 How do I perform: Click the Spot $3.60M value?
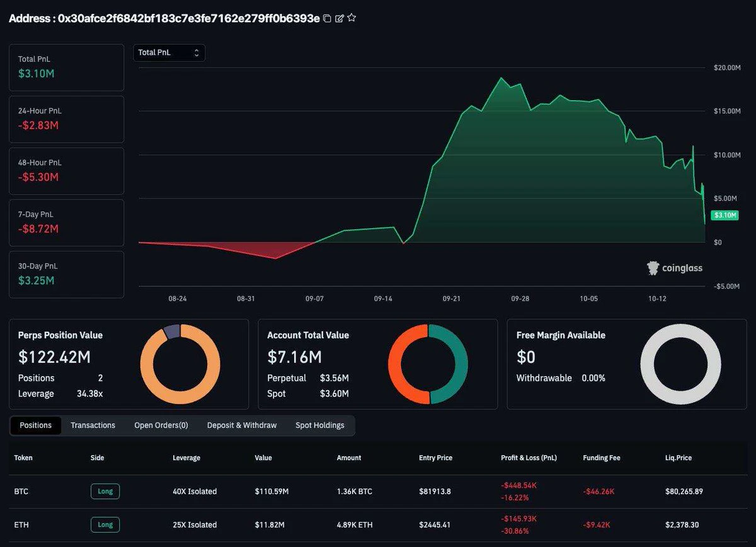coord(335,394)
